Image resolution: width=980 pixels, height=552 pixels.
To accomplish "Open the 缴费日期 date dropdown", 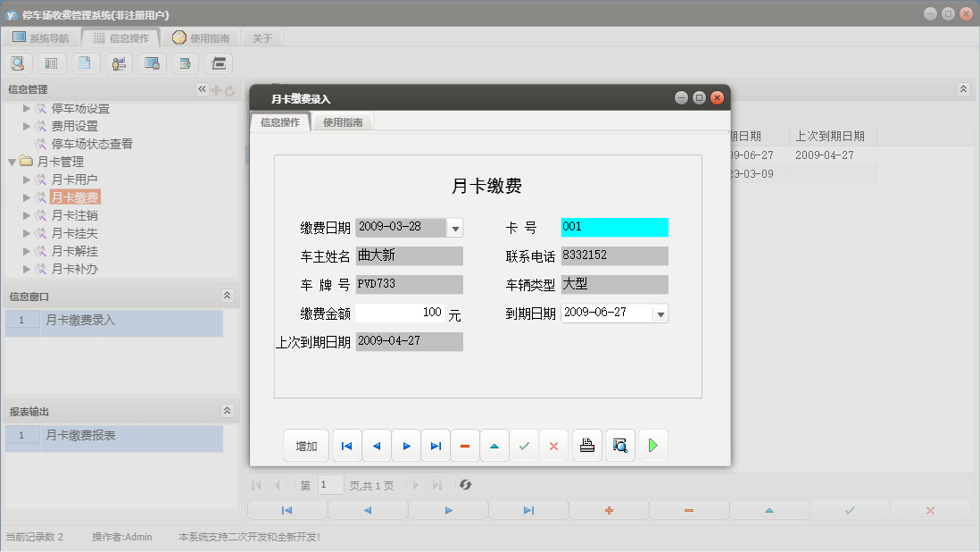I will click(455, 227).
